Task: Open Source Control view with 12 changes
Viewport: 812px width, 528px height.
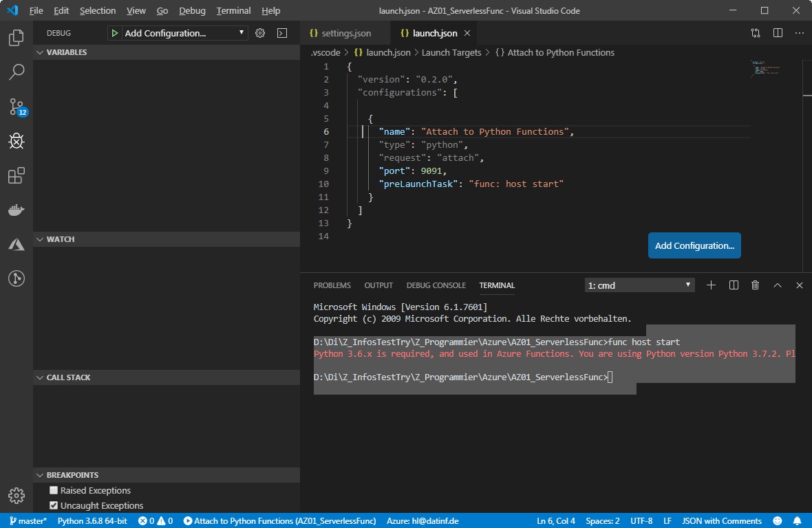Action: click(17, 107)
